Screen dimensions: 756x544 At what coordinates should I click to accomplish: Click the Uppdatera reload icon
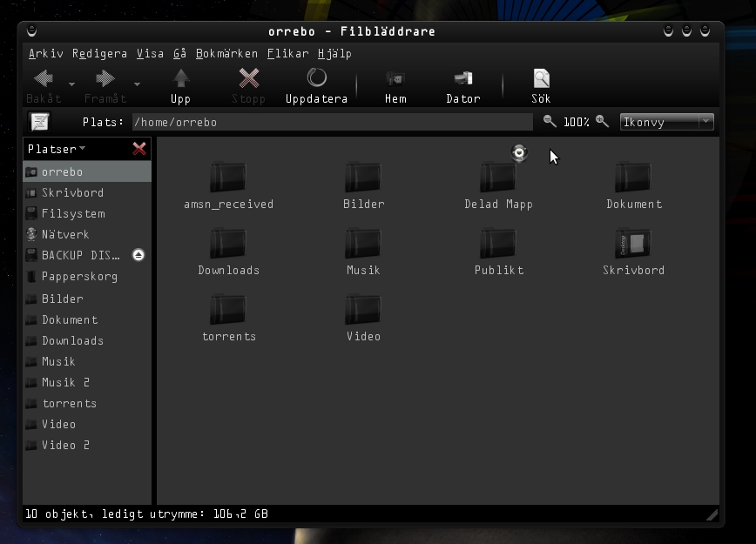click(x=317, y=77)
